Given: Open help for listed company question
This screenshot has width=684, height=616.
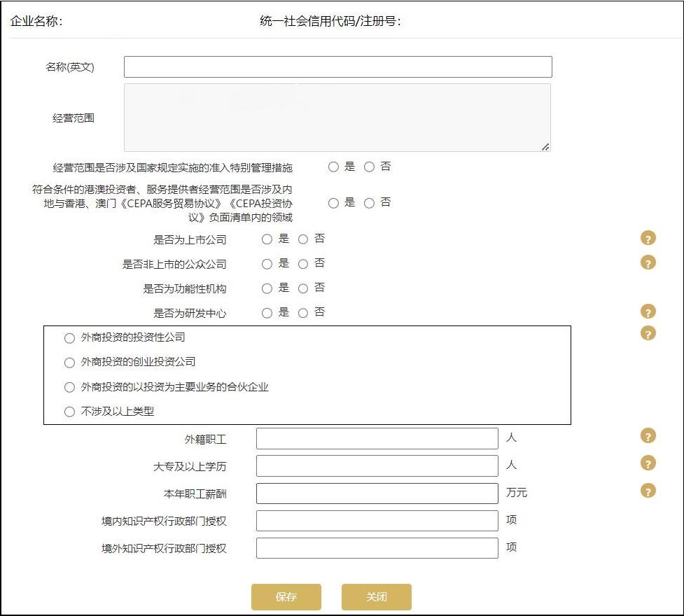Looking at the screenshot, I should tap(648, 238).
